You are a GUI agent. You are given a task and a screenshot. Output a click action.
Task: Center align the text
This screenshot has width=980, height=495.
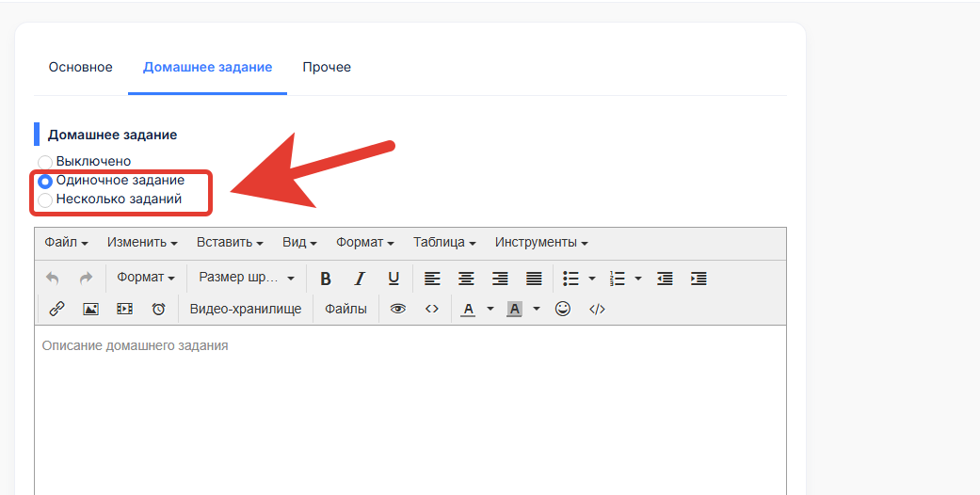pyautogui.click(x=466, y=279)
